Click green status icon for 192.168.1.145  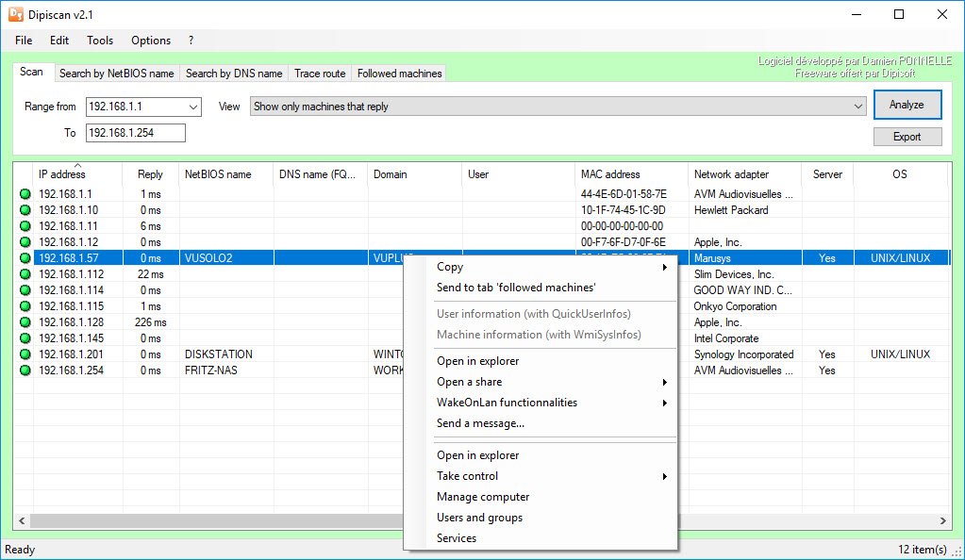tap(25, 338)
